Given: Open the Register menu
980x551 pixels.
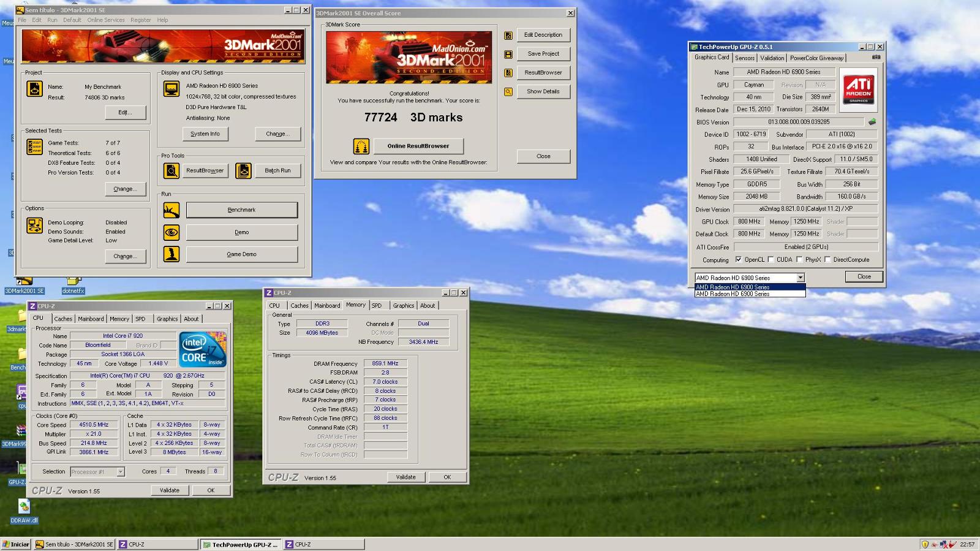Looking at the screenshot, I should (x=141, y=20).
